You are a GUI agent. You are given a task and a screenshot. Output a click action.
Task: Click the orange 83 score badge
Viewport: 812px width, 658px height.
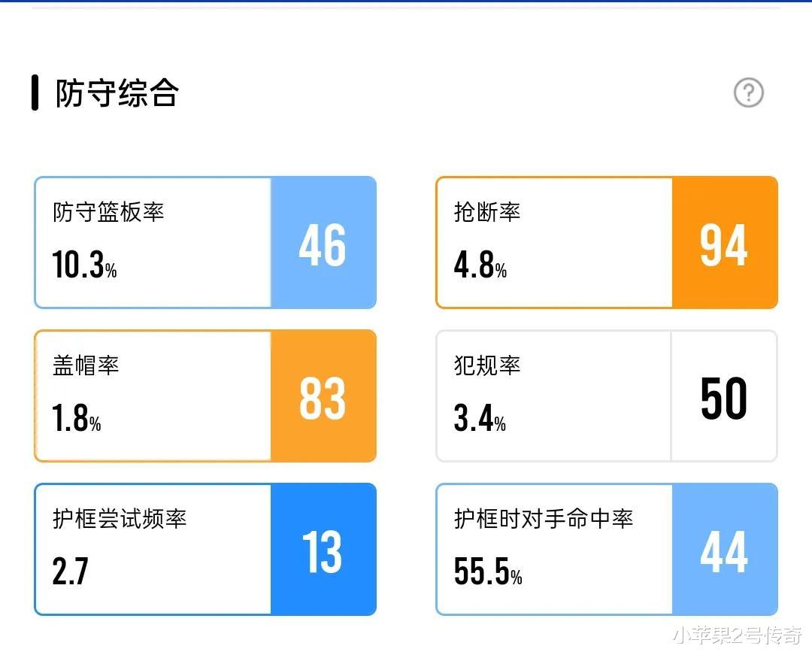pos(323,396)
